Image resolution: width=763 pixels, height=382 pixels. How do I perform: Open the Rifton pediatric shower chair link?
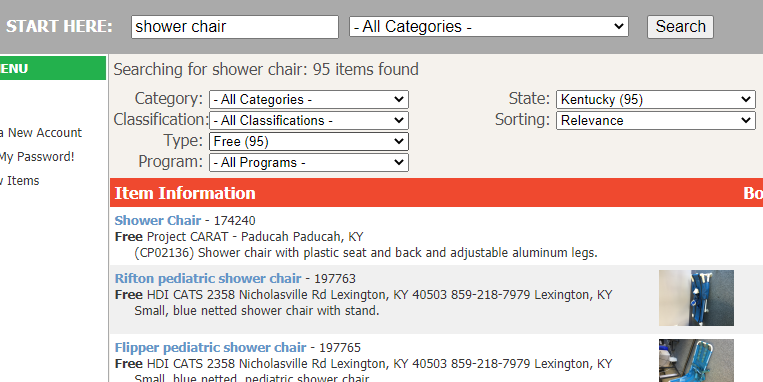[208, 278]
